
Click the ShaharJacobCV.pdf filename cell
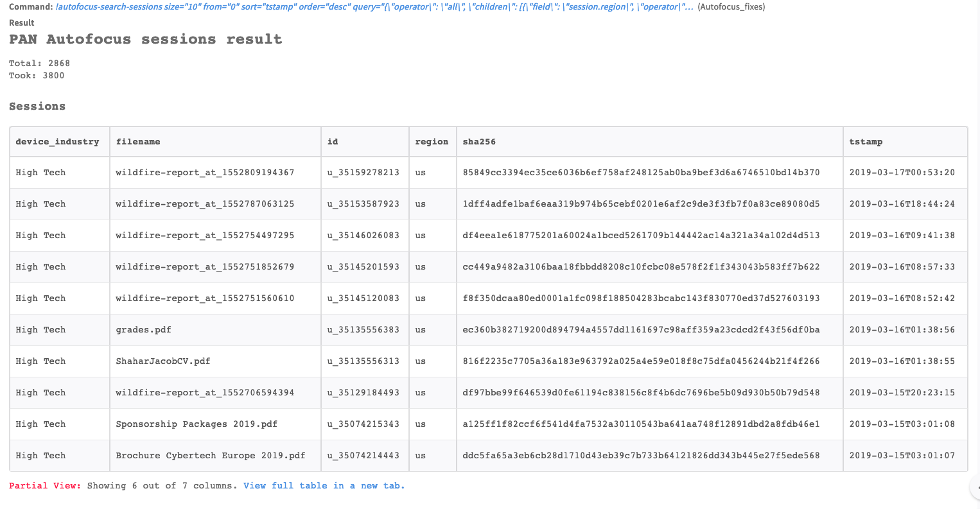(x=163, y=361)
